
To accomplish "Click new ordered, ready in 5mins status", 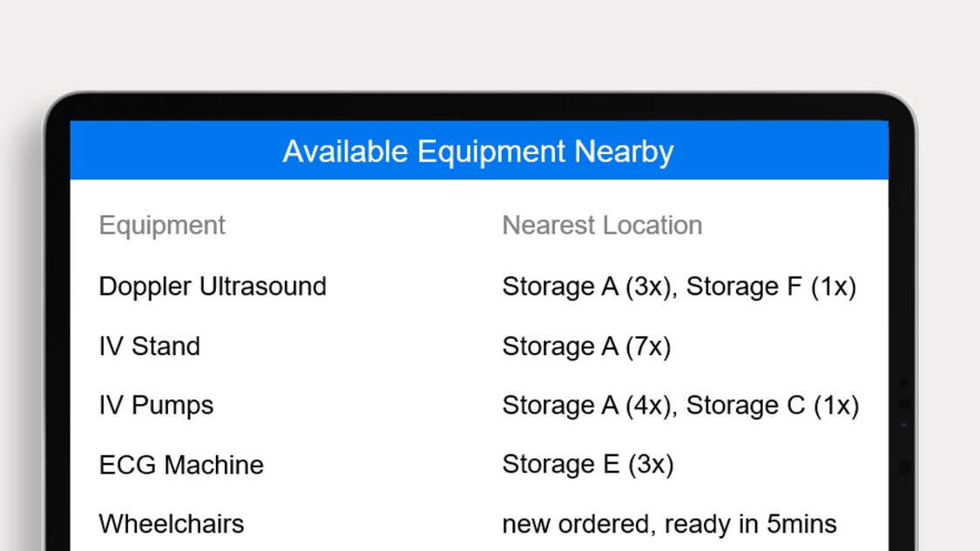I will point(669,524).
